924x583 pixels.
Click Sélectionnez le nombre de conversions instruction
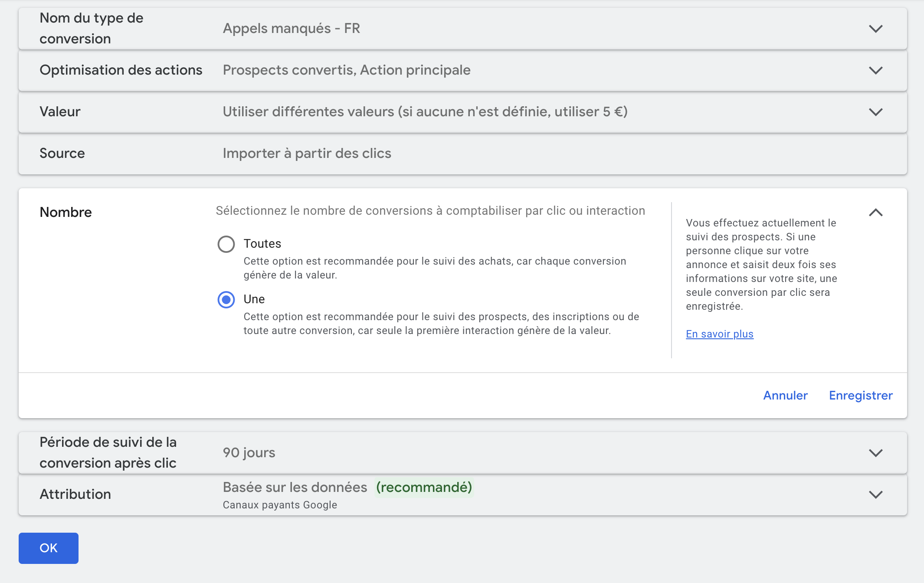pyautogui.click(x=430, y=211)
